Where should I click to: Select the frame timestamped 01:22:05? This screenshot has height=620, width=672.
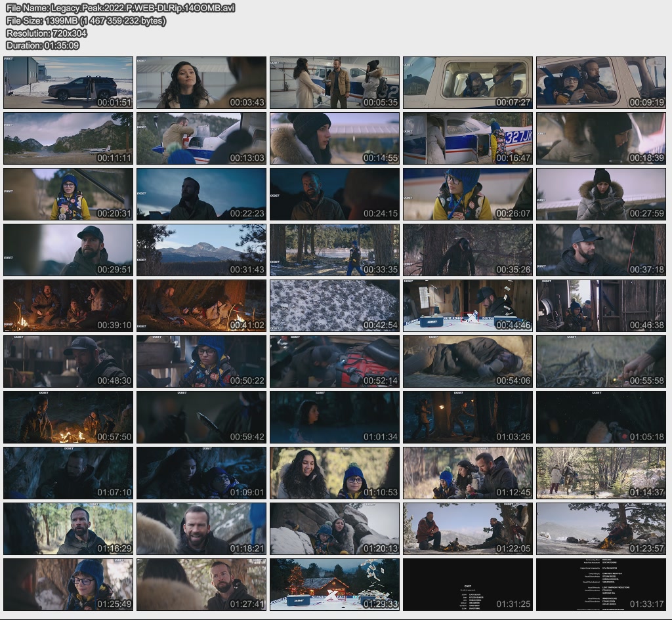pyautogui.click(x=467, y=529)
